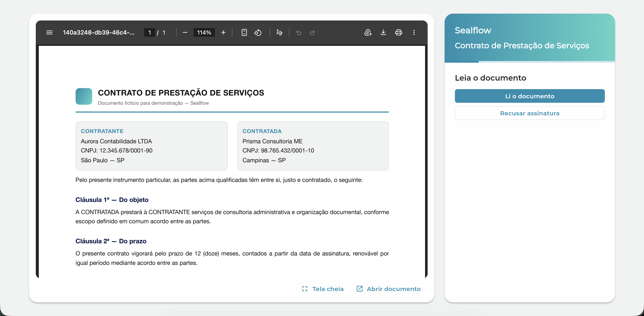The image size is (644, 316).
Task: Click the zoom in plus button
Action: 223,33
